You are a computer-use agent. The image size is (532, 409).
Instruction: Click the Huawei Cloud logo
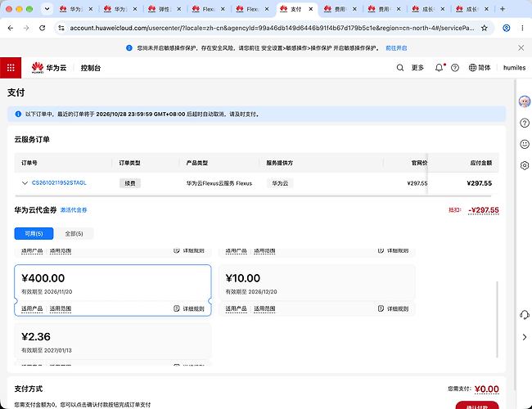coord(49,68)
